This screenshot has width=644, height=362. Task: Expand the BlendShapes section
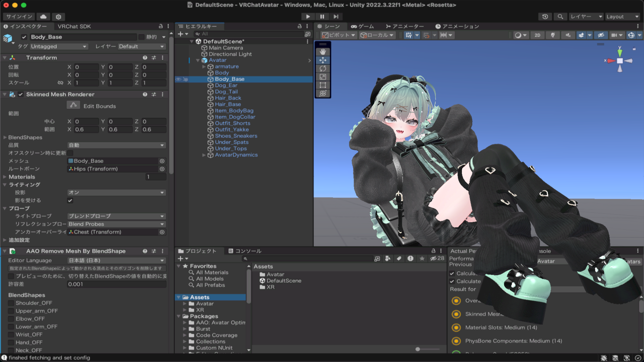pos(5,137)
